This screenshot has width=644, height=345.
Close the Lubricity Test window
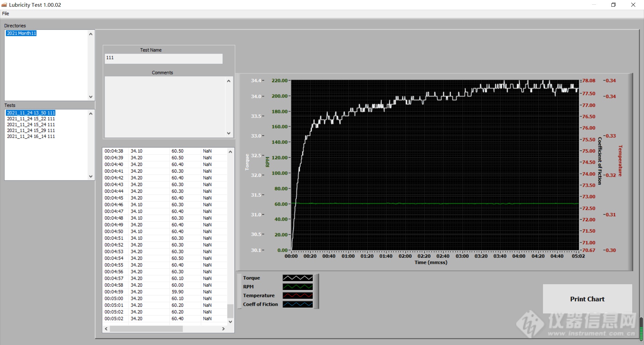coord(633,5)
